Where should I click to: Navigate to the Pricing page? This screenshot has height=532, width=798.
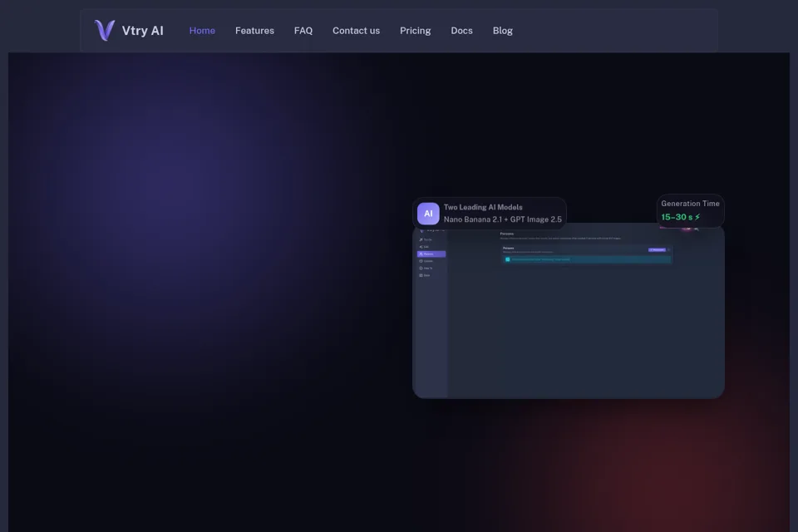click(x=416, y=31)
